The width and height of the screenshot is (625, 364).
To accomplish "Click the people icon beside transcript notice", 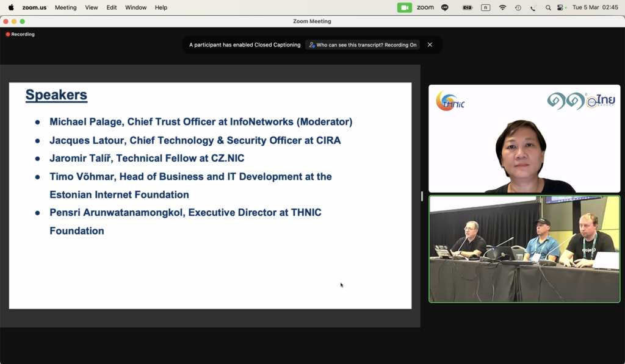I will (x=312, y=45).
